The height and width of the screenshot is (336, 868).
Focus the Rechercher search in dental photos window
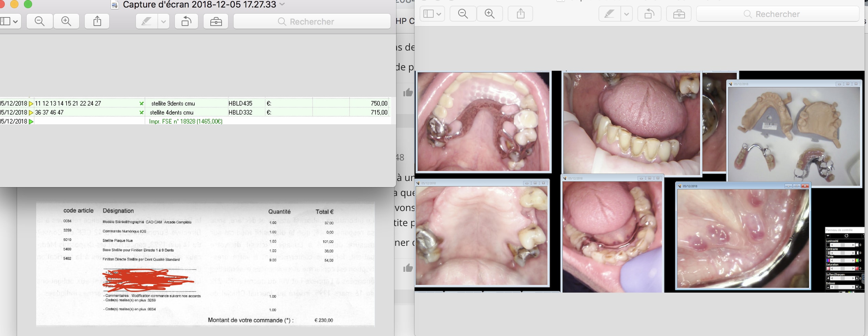pyautogui.click(x=778, y=14)
